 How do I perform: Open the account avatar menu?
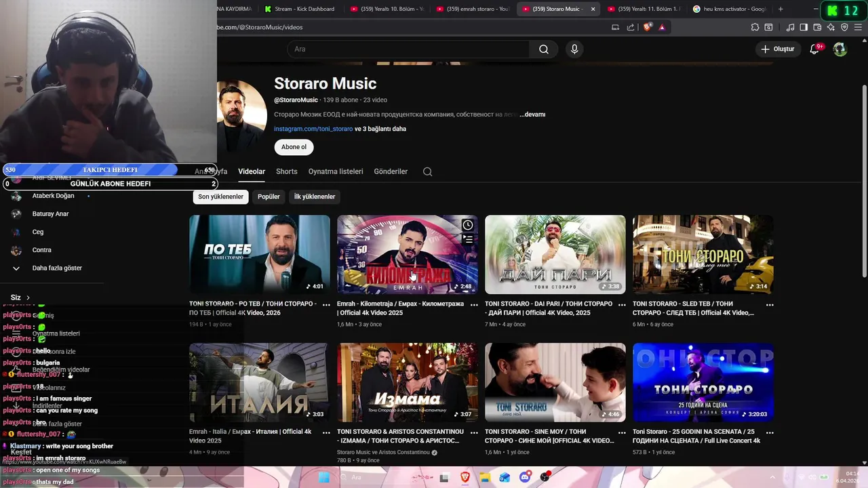(x=840, y=49)
